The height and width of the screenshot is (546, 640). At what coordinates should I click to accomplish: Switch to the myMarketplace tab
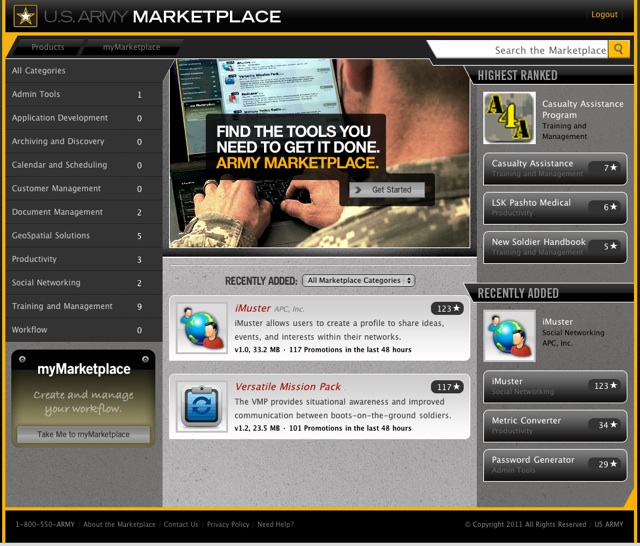[x=131, y=47]
